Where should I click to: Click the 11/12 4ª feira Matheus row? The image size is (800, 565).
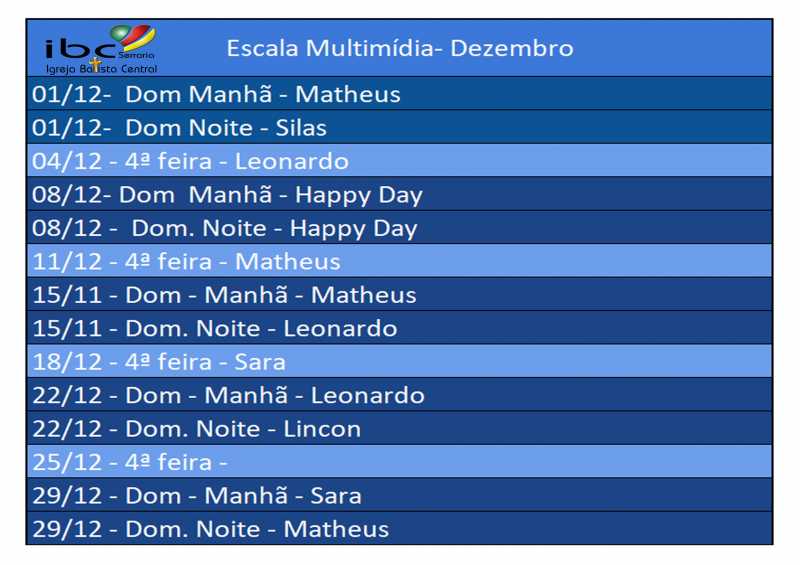tap(399, 261)
